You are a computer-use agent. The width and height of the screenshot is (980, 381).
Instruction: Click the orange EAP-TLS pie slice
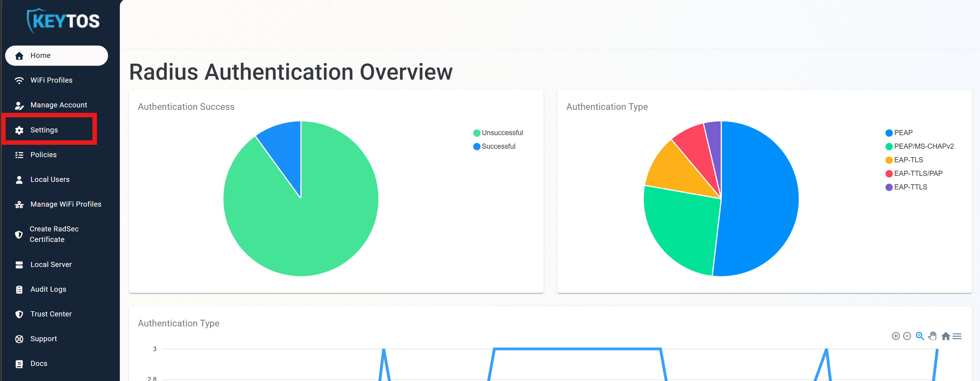675,171
